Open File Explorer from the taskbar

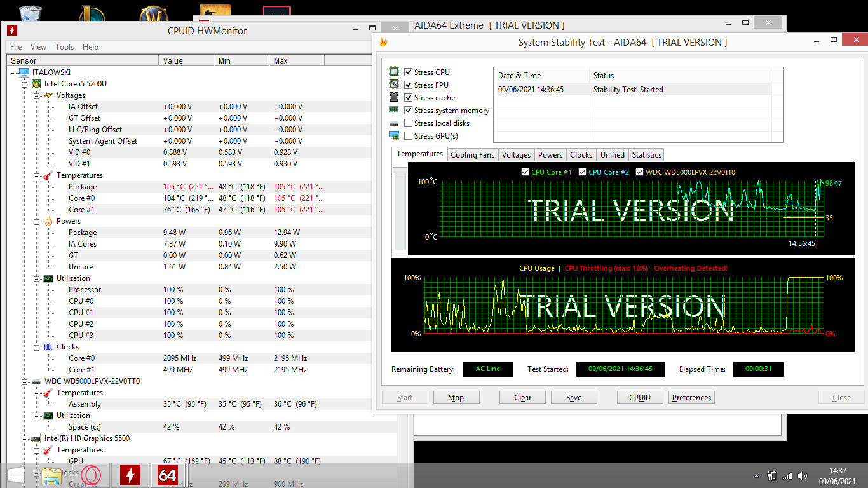point(52,475)
